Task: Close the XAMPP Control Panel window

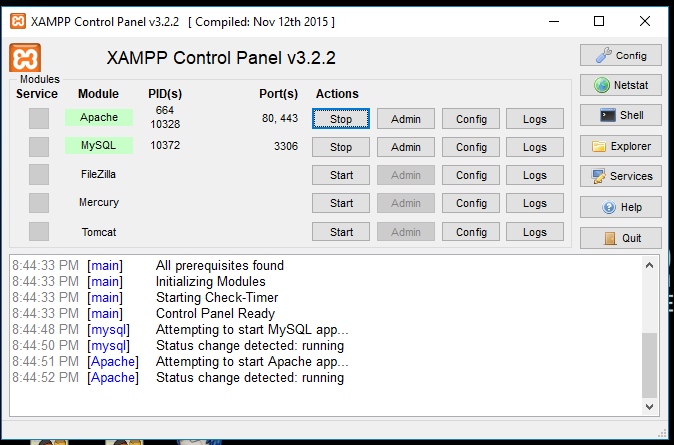Action: coord(645,21)
